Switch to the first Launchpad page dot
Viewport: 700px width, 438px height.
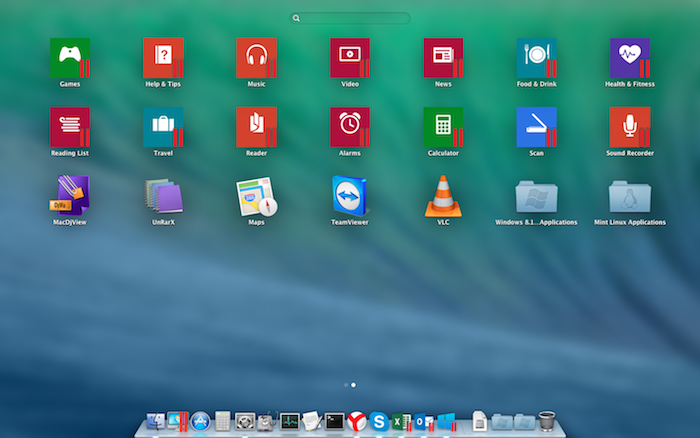click(x=346, y=385)
